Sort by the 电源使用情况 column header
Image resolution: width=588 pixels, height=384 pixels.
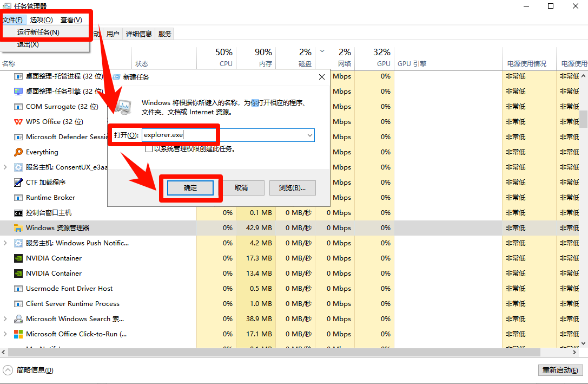click(x=529, y=58)
